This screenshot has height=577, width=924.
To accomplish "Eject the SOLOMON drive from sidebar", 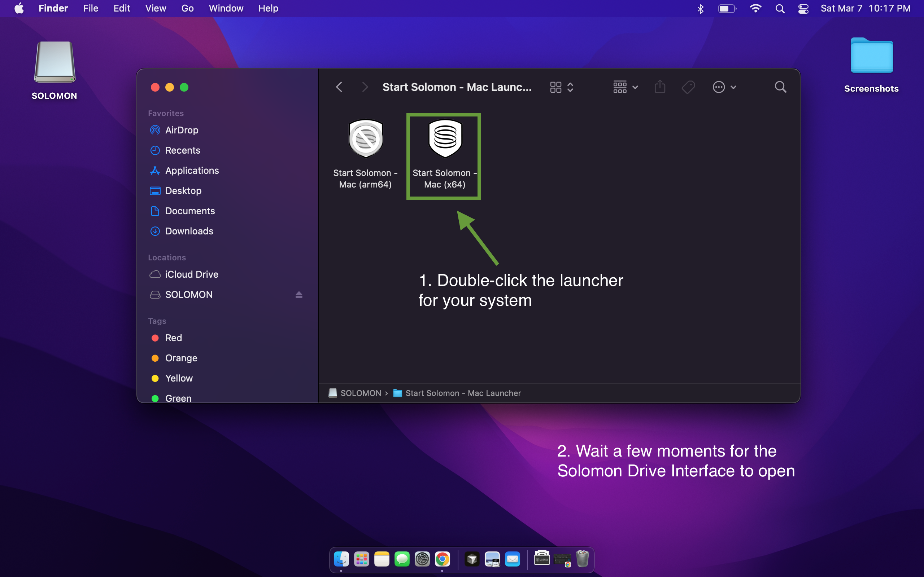I will pos(298,295).
